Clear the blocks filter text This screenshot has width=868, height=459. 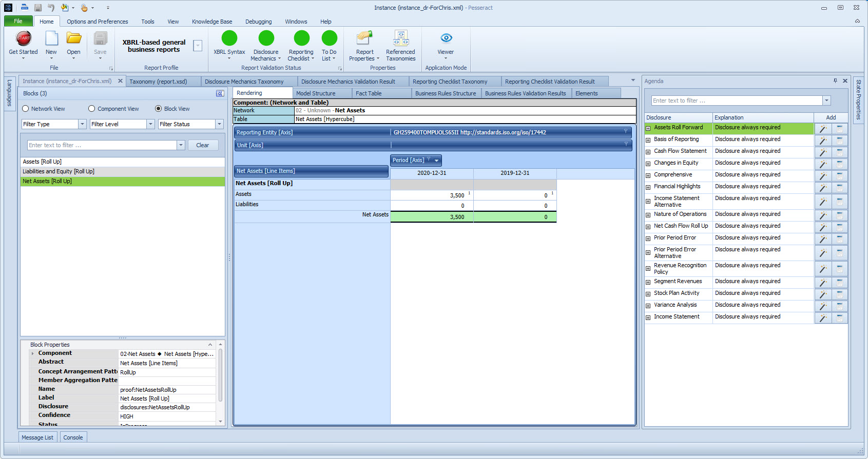203,145
